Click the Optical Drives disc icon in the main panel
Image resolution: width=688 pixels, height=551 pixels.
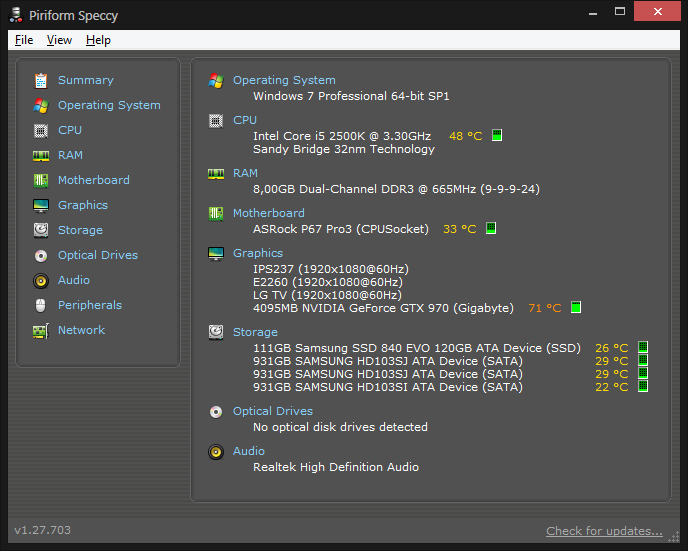click(216, 412)
